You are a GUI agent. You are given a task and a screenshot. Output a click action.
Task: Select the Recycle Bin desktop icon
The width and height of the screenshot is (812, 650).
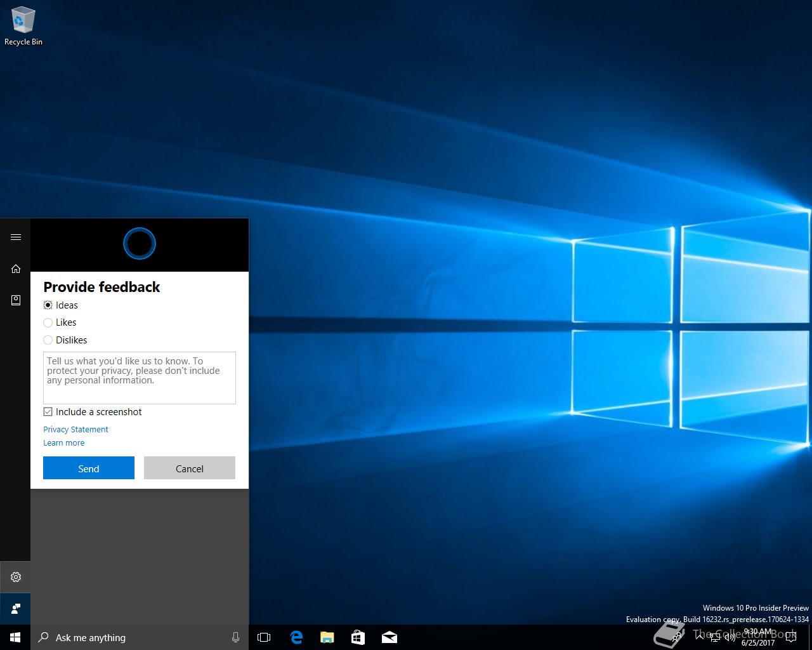pos(23,27)
